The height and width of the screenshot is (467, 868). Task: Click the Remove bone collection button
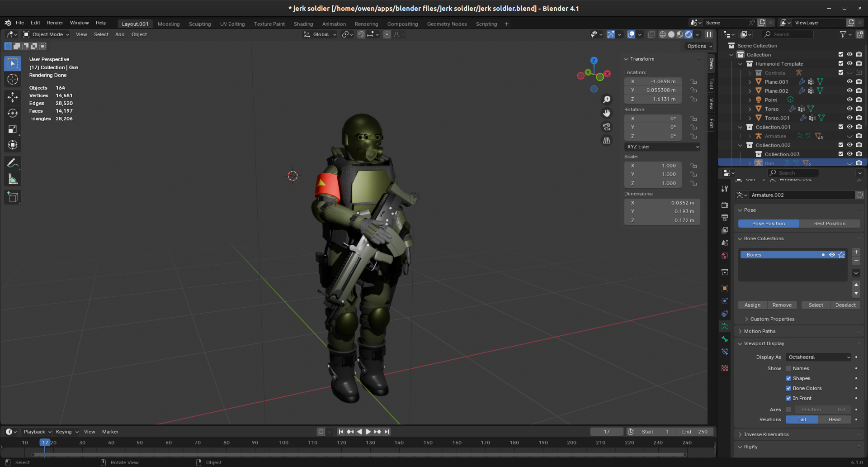point(782,305)
